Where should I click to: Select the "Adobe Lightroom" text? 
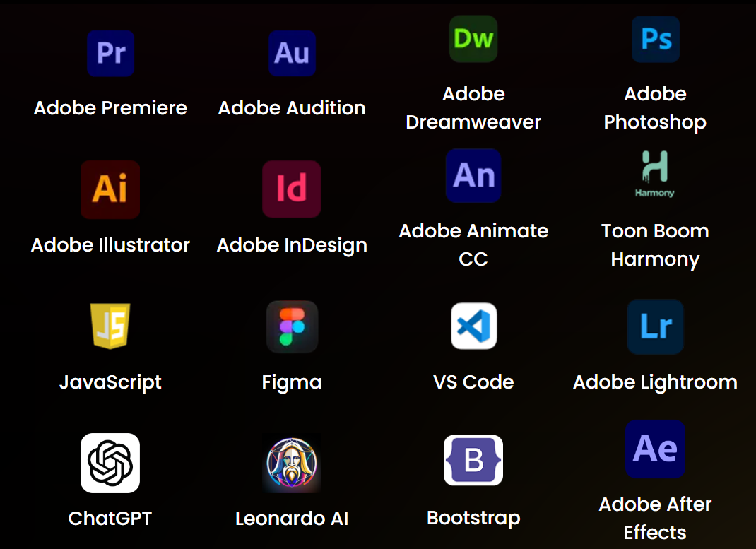tap(655, 382)
